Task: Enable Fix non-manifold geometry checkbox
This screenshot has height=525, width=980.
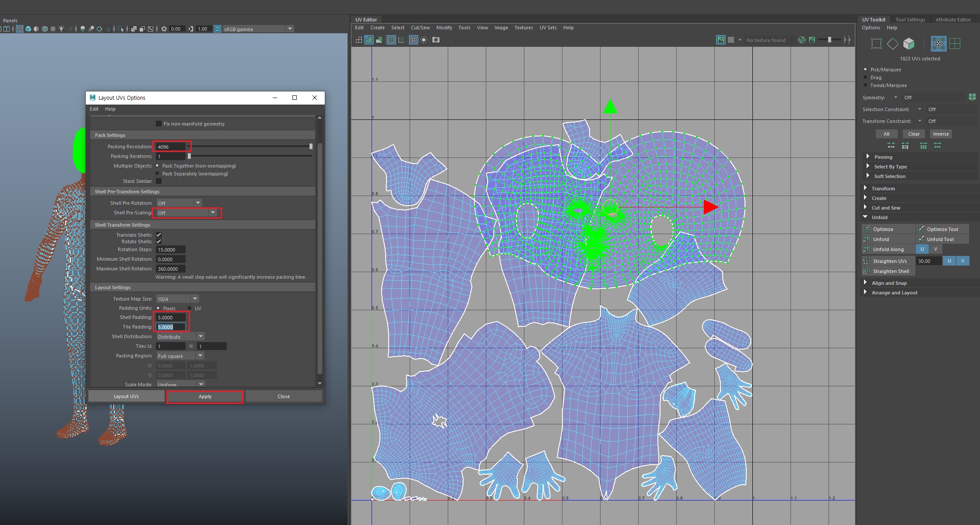Action: 158,124
